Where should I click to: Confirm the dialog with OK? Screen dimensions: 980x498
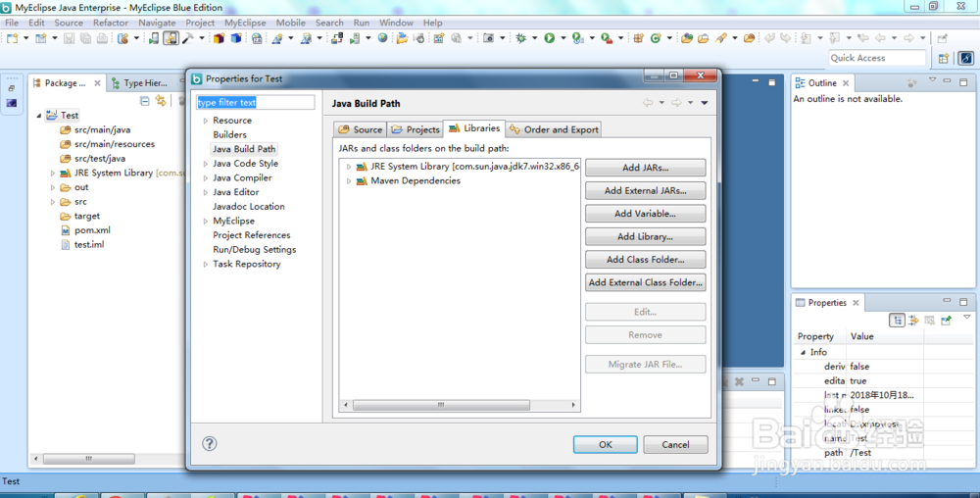605,444
